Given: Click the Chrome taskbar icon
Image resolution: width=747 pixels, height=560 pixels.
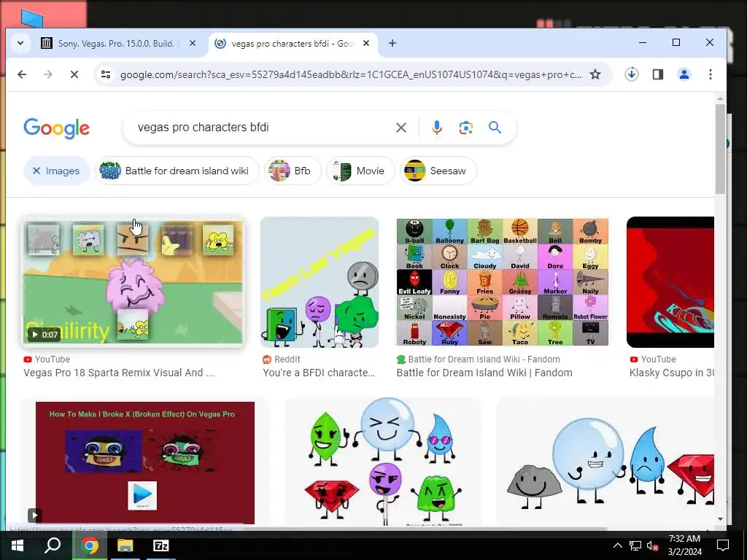Looking at the screenshot, I should click(x=90, y=545).
